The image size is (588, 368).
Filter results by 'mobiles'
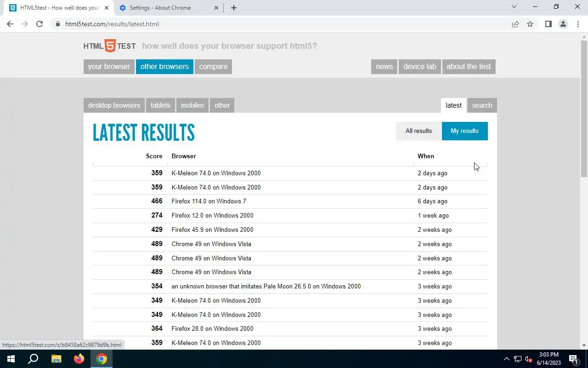(x=192, y=105)
